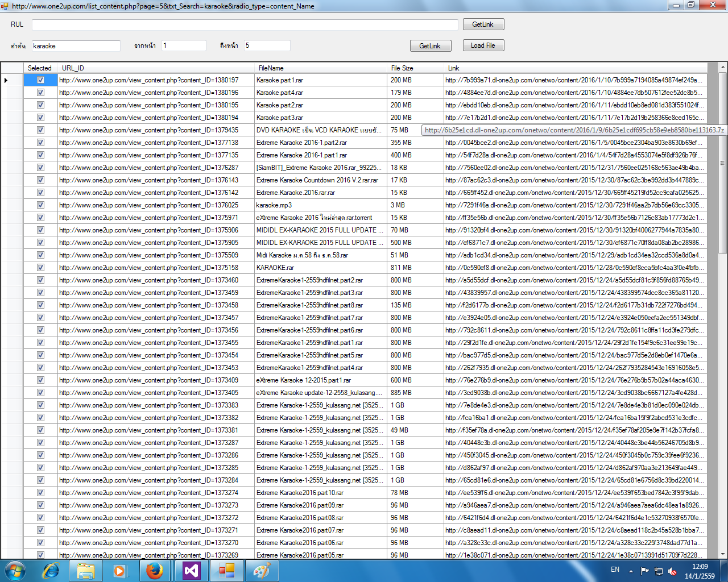Select the file name cell Extreme Karaoke 2016-1.part1.rar

(321, 155)
